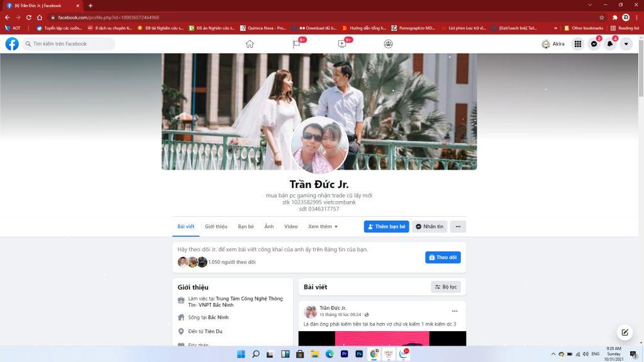644x362 pixels.
Task: Click the address bar URL
Action: [x=108, y=17]
